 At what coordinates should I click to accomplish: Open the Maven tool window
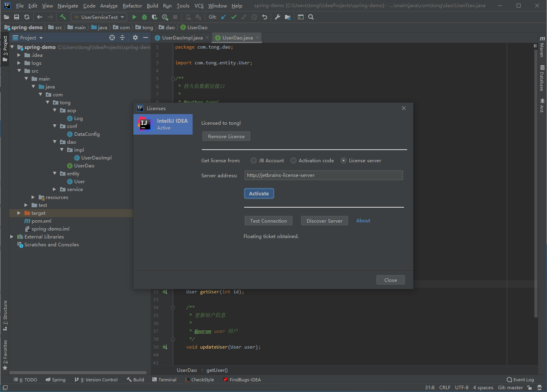coord(542,47)
